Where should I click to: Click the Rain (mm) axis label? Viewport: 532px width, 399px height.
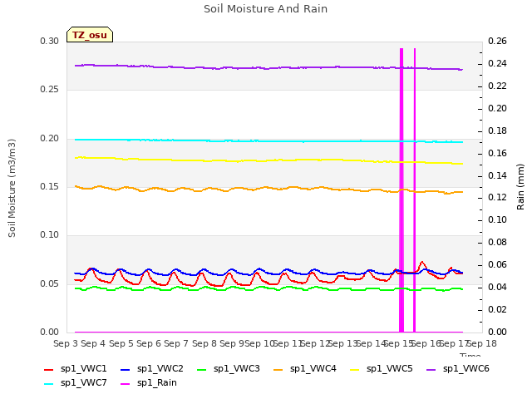tap(520, 187)
